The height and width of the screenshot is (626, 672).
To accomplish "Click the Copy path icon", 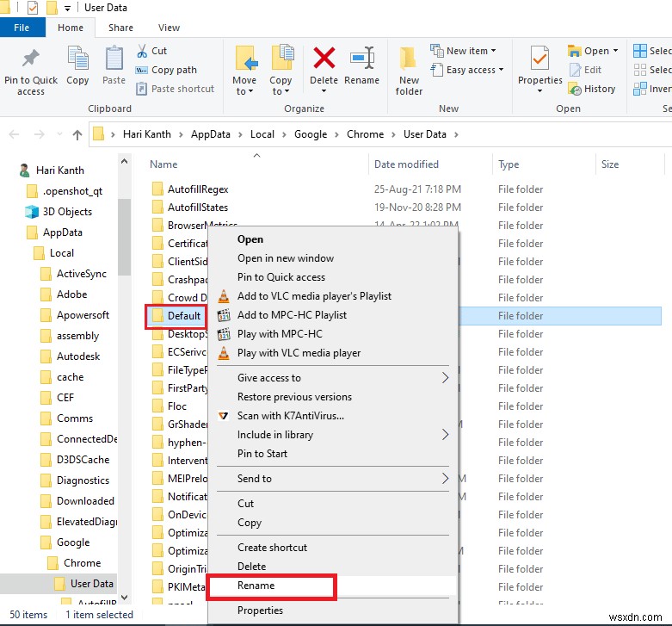I will (141, 71).
